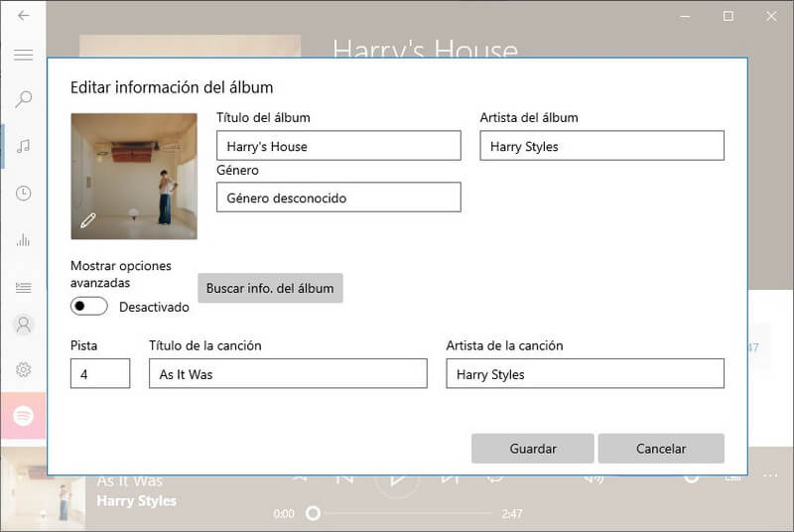This screenshot has width=794, height=532.
Task: Click into the Género field
Action: (338, 198)
